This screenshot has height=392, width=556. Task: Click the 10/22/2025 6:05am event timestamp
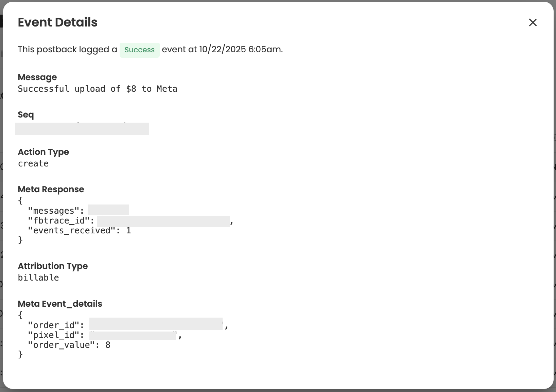tap(240, 50)
